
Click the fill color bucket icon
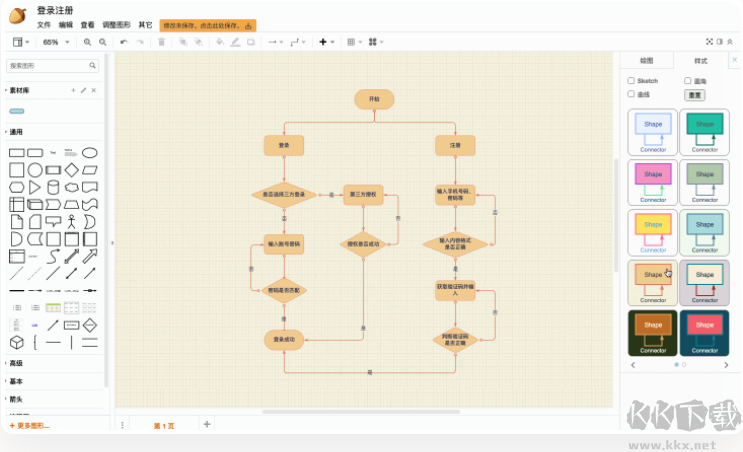[220, 42]
